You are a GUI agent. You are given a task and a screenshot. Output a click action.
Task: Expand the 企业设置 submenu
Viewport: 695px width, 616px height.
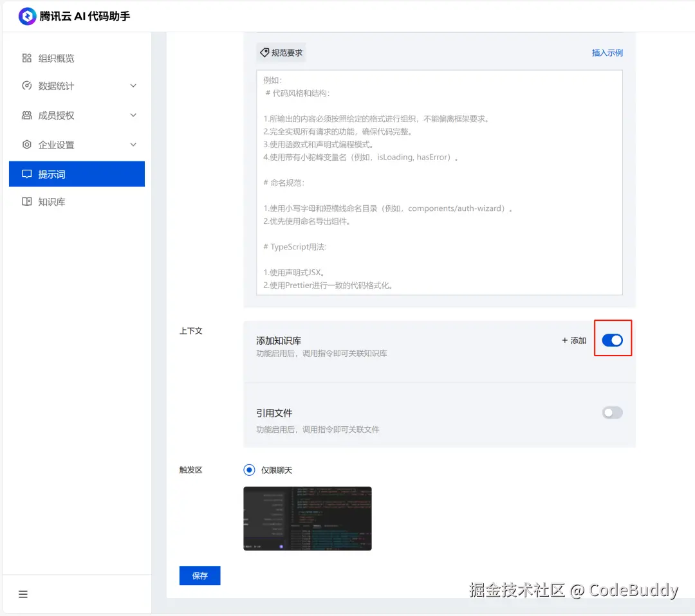(133, 145)
